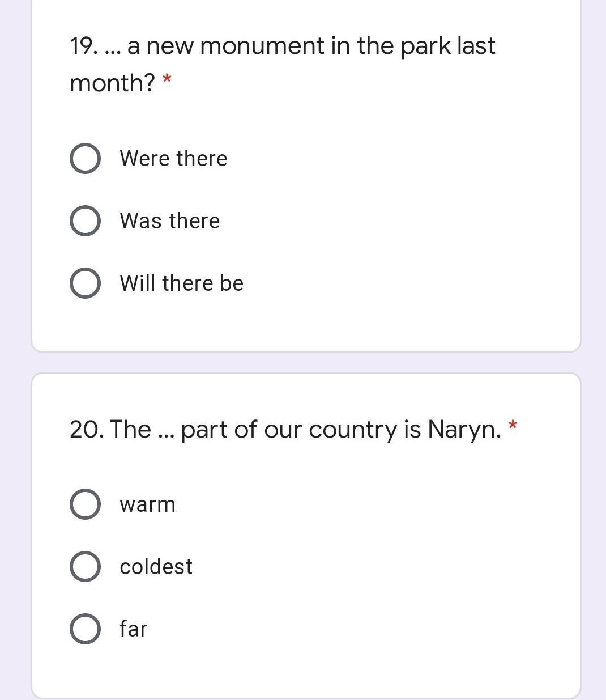The width and height of the screenshot is (606, 700).
Task: Click the word 'Naryn.' in question 20
Action: click(x=464, y=429)
